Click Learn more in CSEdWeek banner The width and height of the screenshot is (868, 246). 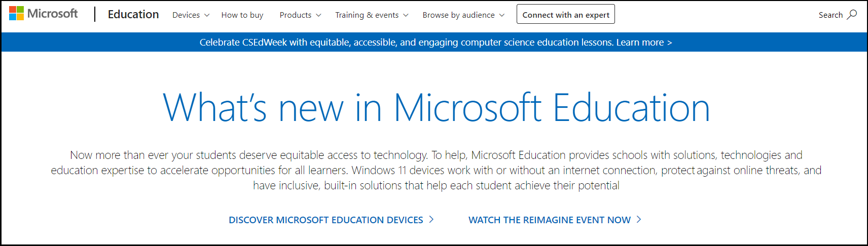[644, 43]
